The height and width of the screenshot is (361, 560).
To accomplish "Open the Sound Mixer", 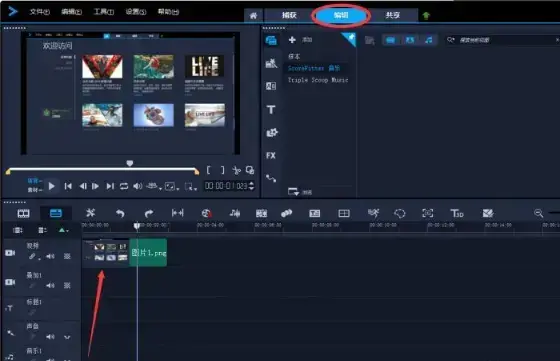I will (235, 213).
